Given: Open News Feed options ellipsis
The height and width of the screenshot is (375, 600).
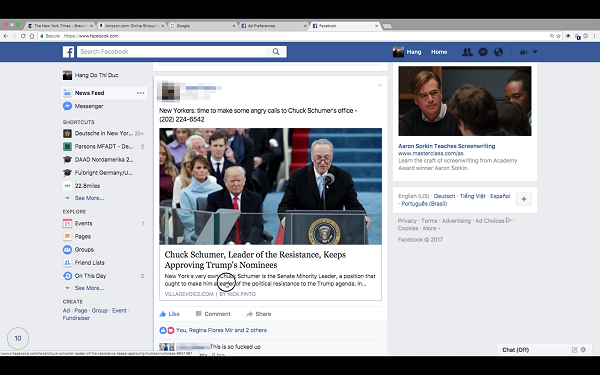Looking at the screenshot, I should coord(140,93).
